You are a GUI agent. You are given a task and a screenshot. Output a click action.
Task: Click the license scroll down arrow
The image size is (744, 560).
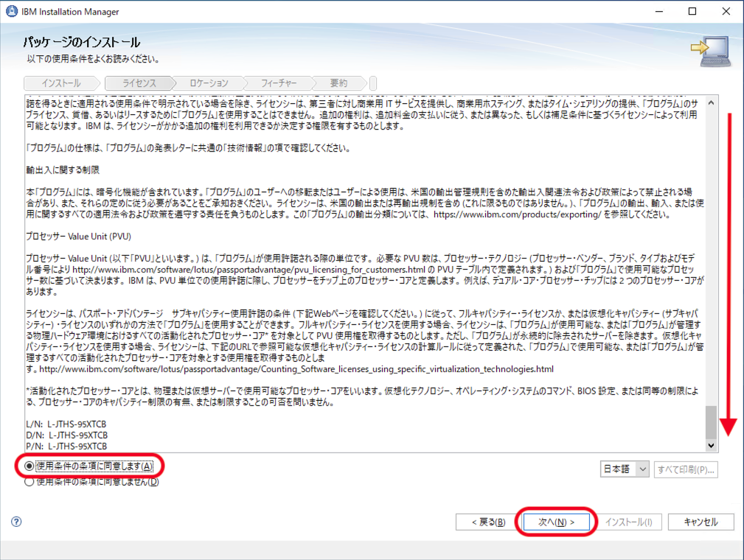(x=711, y=445)
